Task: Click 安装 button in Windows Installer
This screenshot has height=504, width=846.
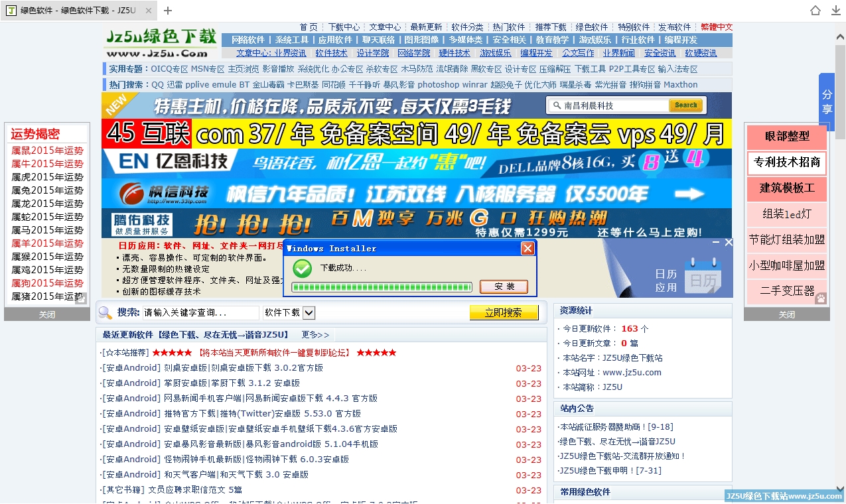Action: (x=506, y=286)
